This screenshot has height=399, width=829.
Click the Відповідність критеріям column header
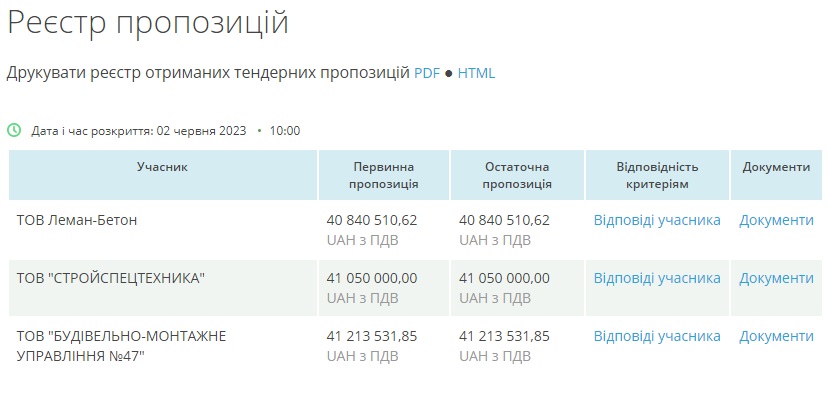[x=657, y=175]
